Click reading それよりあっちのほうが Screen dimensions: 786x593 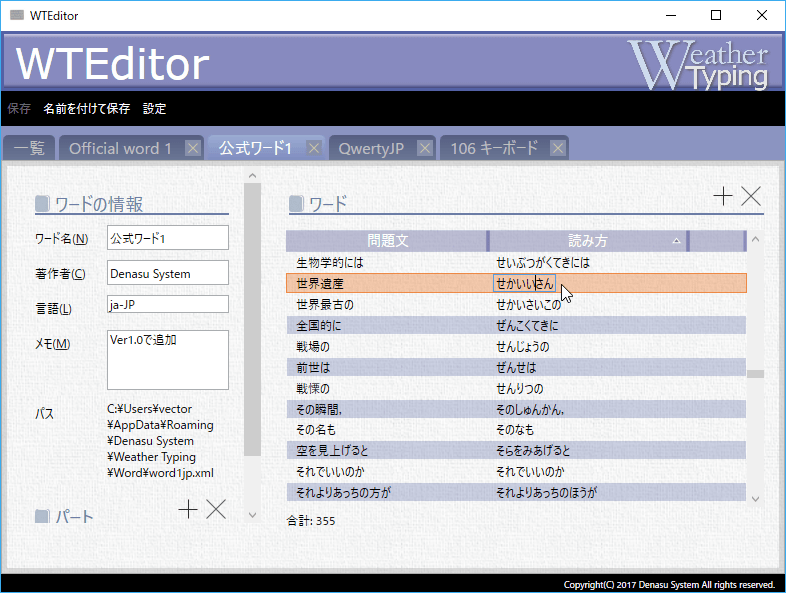pyautogui.click(x=546, y=492)
